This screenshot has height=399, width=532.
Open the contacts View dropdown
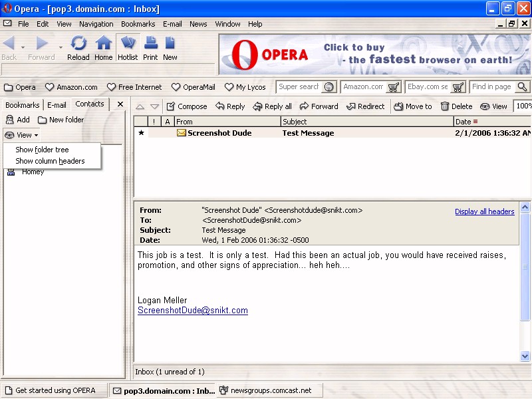pos(22,135)
